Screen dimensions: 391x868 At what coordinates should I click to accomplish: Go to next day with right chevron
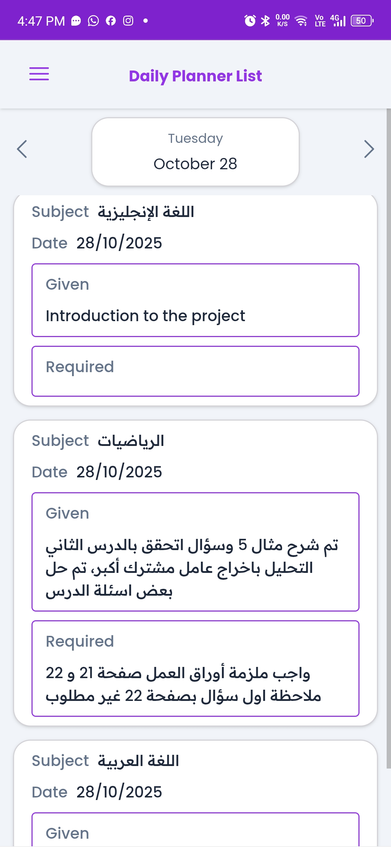(369, 149)
